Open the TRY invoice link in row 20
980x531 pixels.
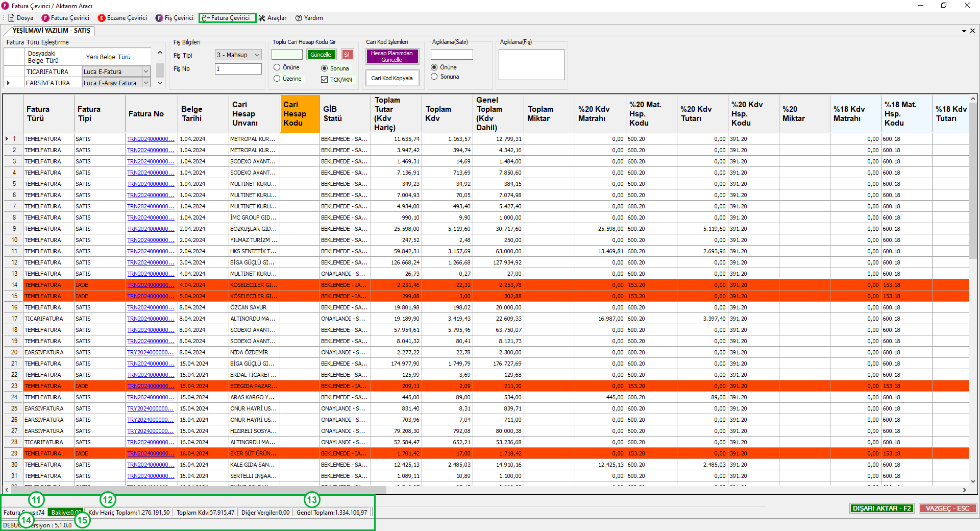151,352
